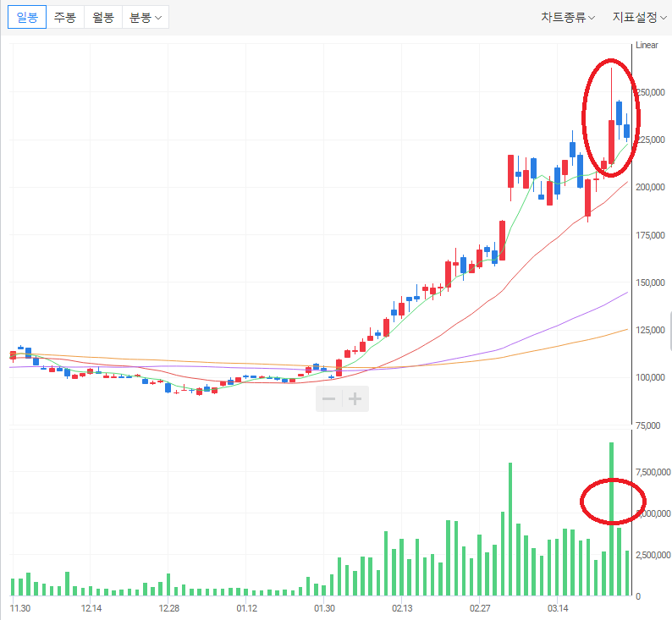
Task: Click the 2,500,000 volume axis label
Action: pyautogui.click(x=653, y=555)
